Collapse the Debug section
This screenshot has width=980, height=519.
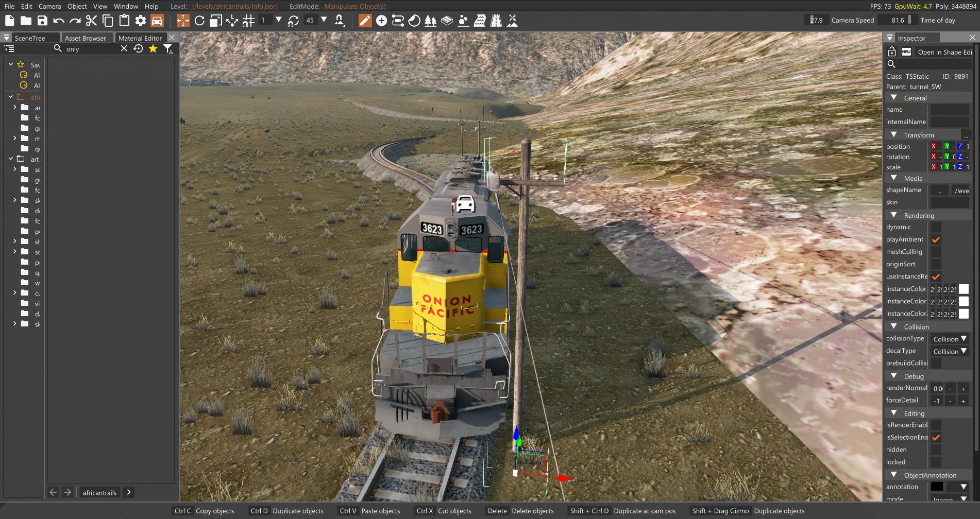pos(894,376)
